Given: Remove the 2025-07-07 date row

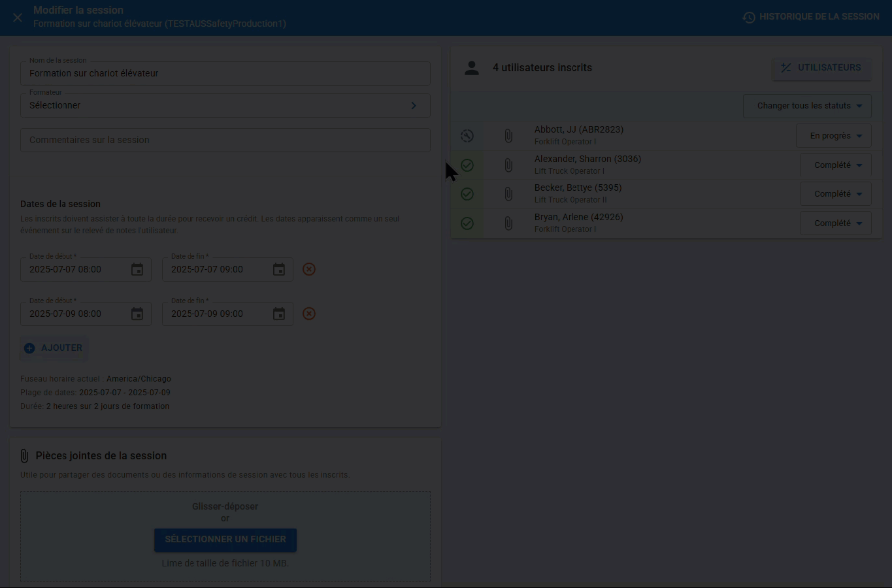Looking at the screenshot, I should click(x=309, y=269).
